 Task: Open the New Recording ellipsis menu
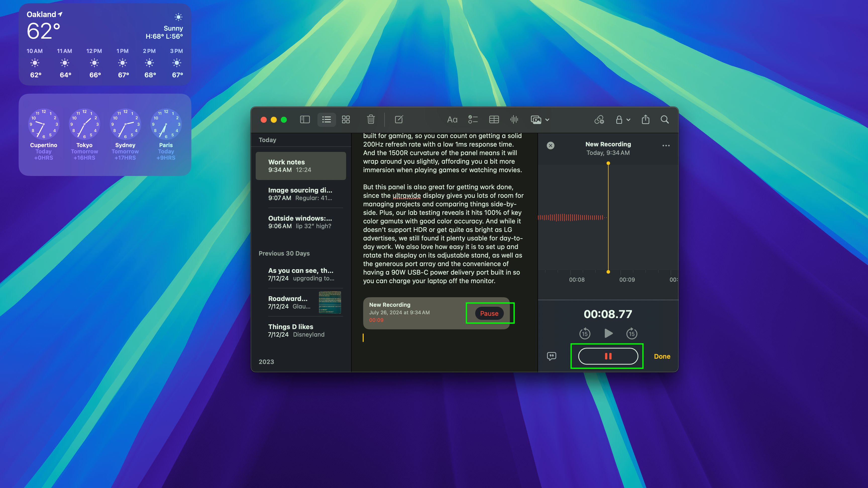click(666, 146)
